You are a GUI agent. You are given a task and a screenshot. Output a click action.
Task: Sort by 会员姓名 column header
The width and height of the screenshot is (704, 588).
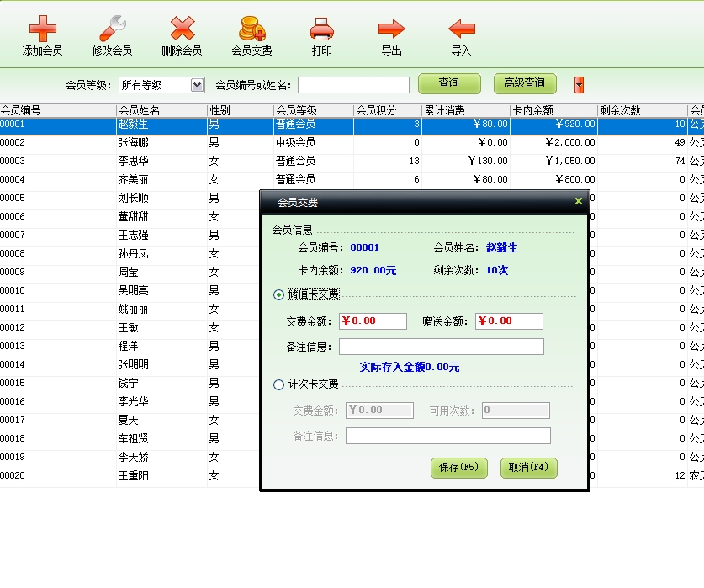click(x=161, y=110)
